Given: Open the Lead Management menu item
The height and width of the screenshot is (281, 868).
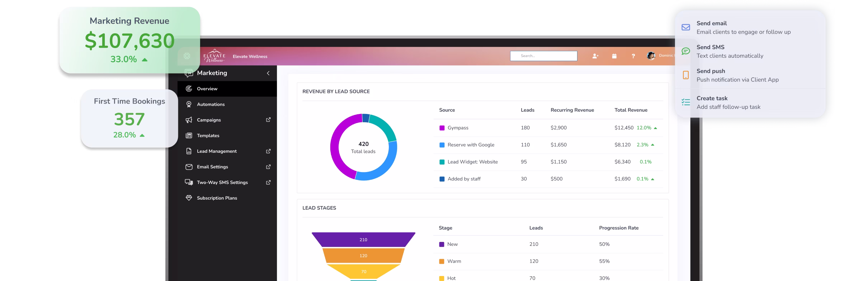Looking at the screenshot, I should click(227, 151).
